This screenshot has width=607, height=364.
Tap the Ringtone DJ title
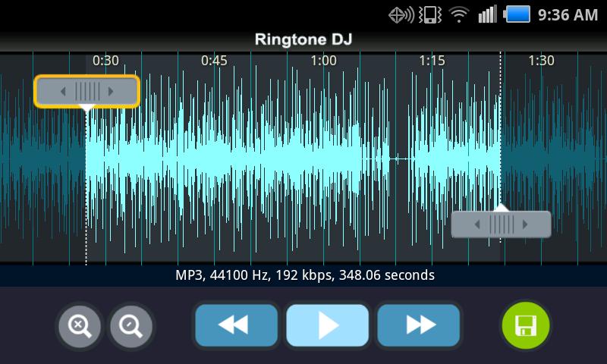pos(303,39)
